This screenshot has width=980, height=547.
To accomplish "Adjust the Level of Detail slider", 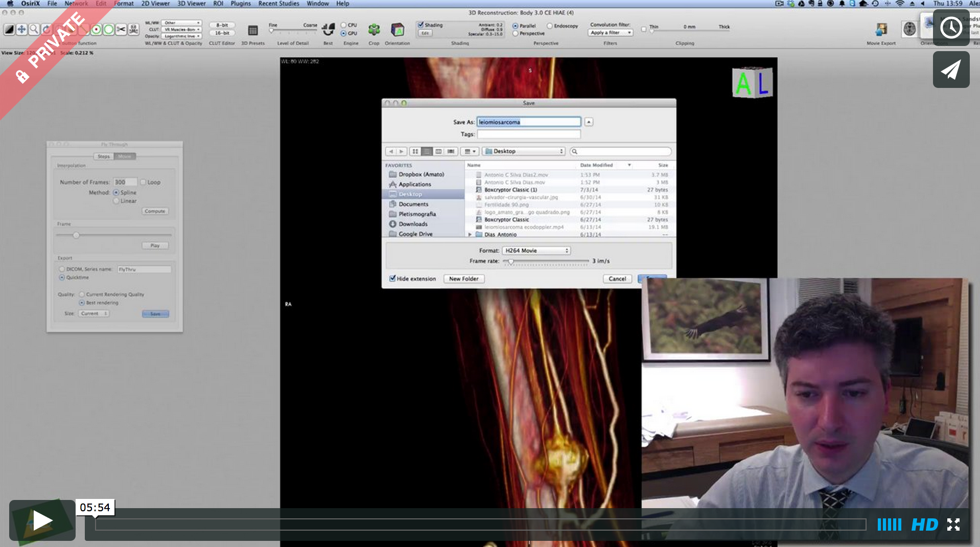I will [x=293, y=31].
